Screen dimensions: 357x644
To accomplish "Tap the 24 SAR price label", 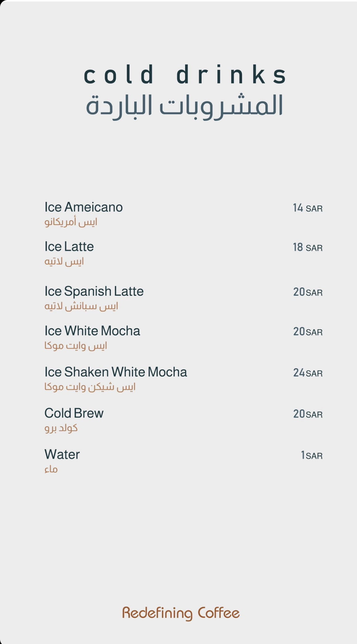I will (x=307, y=373).
